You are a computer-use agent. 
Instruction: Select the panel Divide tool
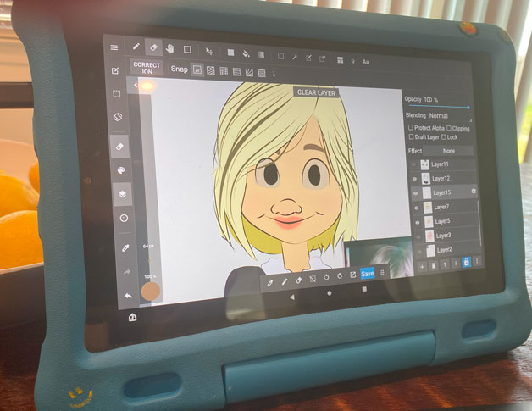pos(340,60)
